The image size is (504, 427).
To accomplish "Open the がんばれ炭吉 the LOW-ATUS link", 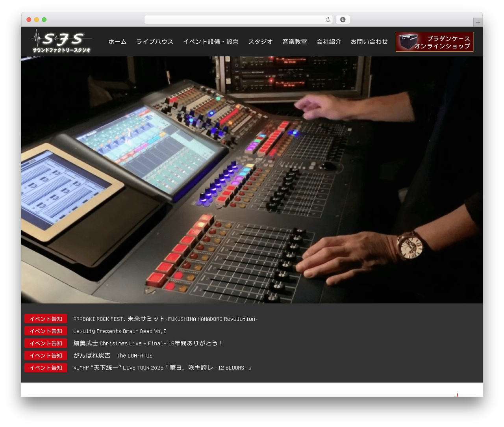I will [113, 356].
